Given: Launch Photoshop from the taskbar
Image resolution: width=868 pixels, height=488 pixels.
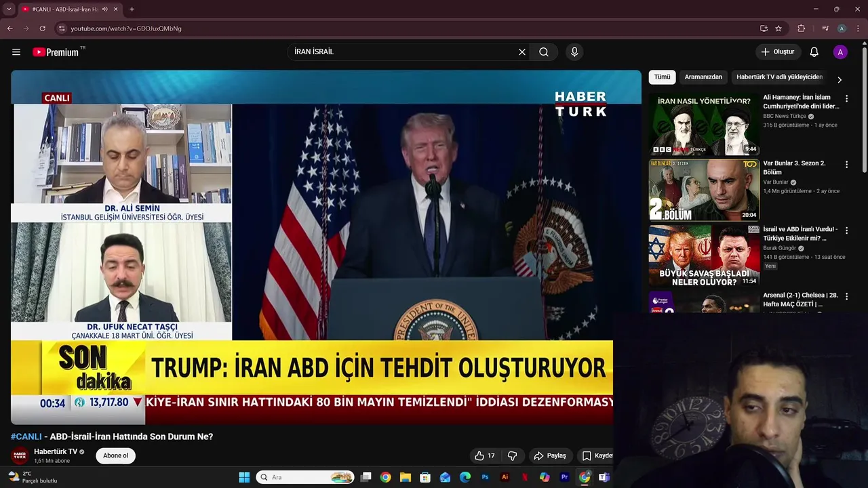Looking at the screenshot, I should click(x=485, y=477).
